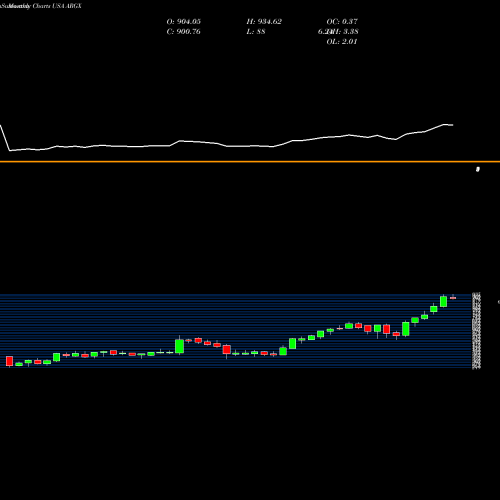Click the 'OC: 0.37' value
Image resolution: width=500 pixels, height=500 pixels.
coord(342,22)
